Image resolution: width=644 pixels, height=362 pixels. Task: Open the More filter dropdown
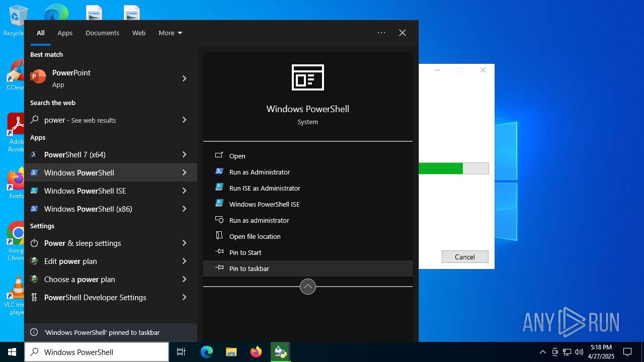click(171, 33)
